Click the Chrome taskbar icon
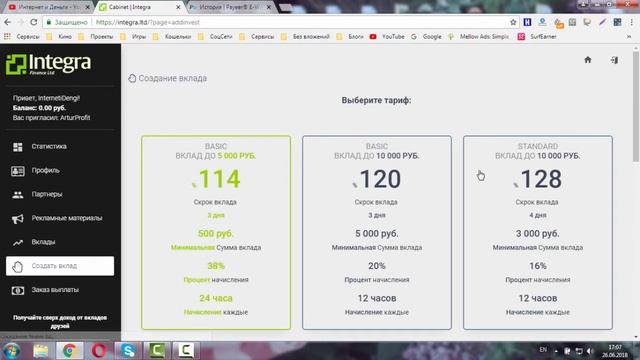640x360 pixels. 69,351
